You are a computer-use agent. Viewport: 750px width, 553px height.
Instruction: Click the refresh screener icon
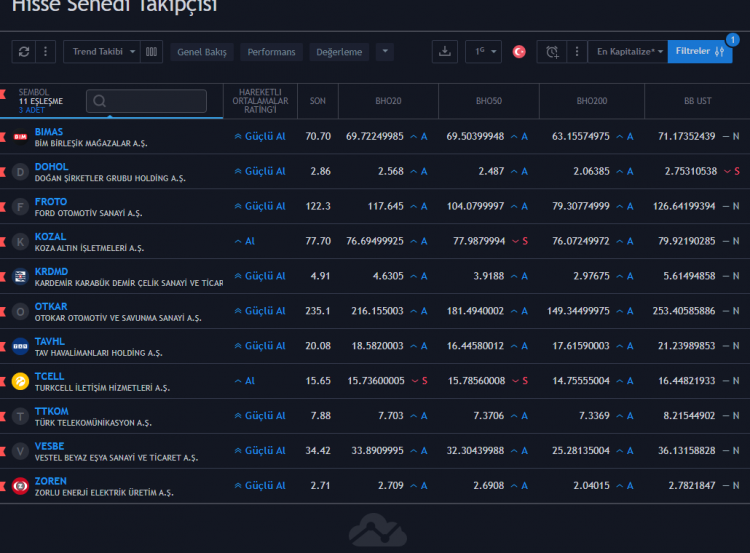24,52
